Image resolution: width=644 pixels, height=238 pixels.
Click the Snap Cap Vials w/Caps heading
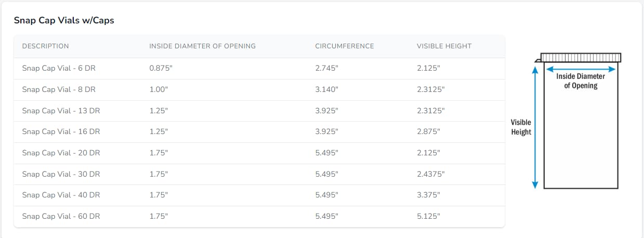64,21
